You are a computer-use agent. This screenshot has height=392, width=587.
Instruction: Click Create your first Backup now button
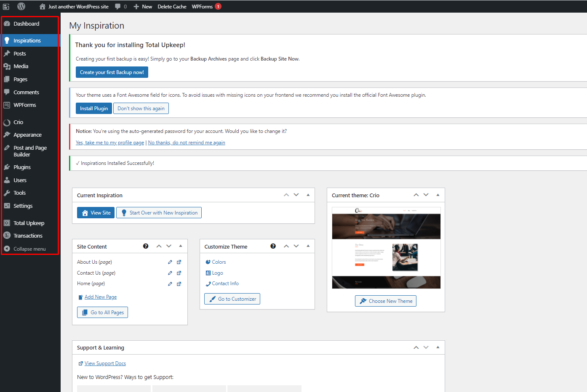tap(112, 72)
